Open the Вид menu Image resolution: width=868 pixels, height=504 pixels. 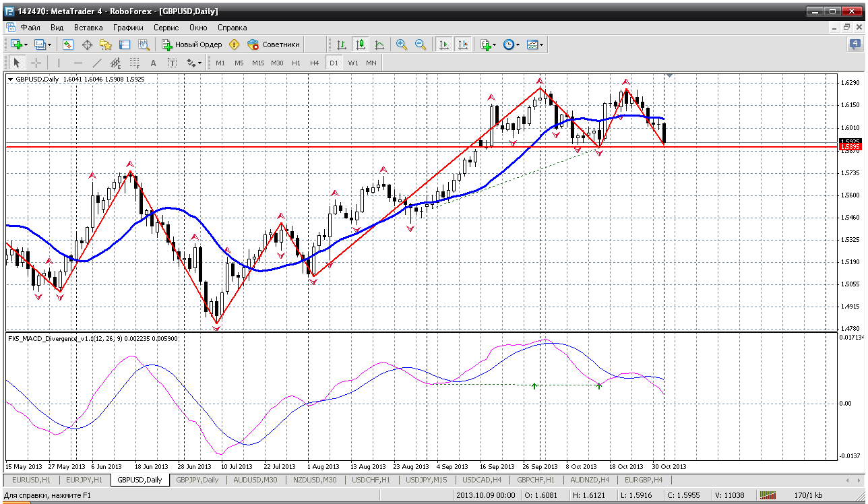point(57,28)
